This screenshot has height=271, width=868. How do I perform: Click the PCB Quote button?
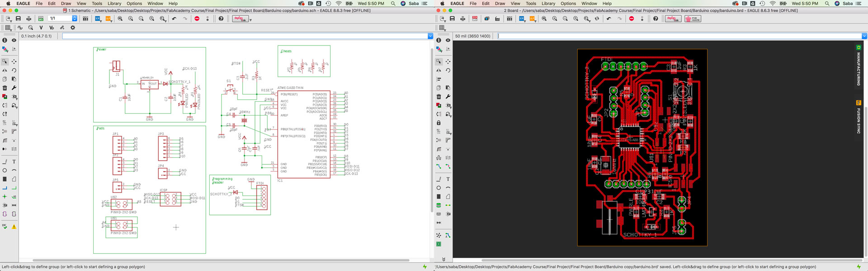(693, 19)
